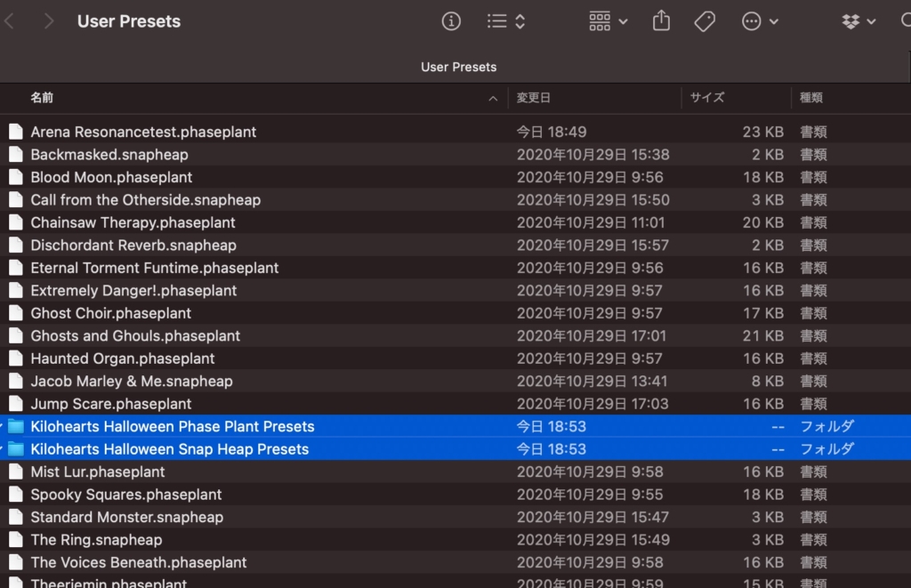Open the Group By options dropdown
The height and width of the screenshot is (588, 911).
tap(608, 21)
